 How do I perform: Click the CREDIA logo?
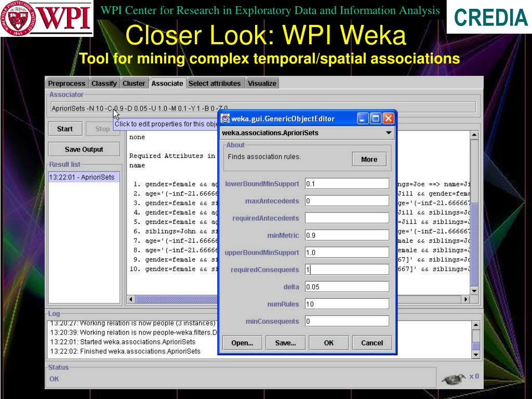pos(490,17)
